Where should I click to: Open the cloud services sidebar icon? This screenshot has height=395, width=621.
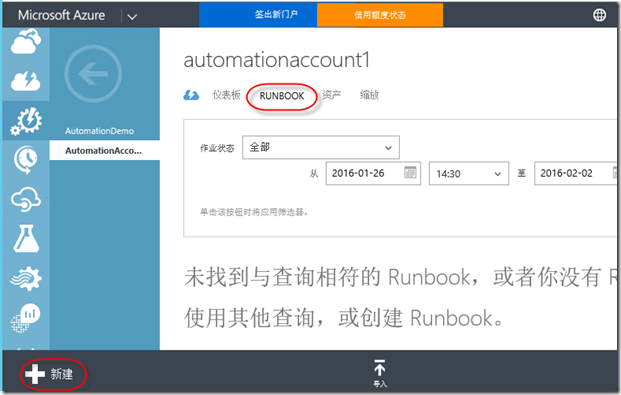pyautogui.click(x=26, y=42)
